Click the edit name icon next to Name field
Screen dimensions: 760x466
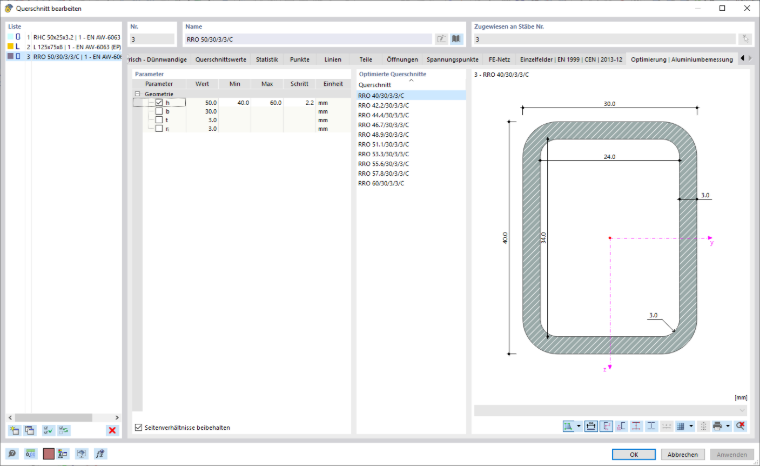(x=441, y=39)
